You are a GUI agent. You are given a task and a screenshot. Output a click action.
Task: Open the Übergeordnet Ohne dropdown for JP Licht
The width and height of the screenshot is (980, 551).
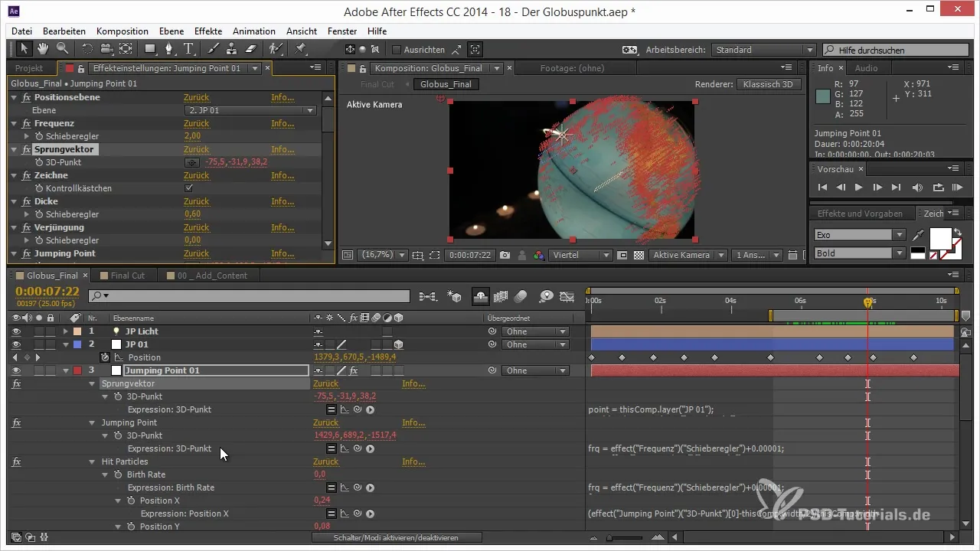(x=535, y=331)
